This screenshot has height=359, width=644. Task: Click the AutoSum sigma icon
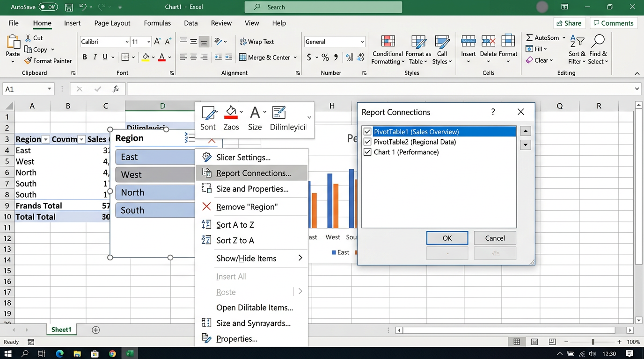(x=529, y=37)
